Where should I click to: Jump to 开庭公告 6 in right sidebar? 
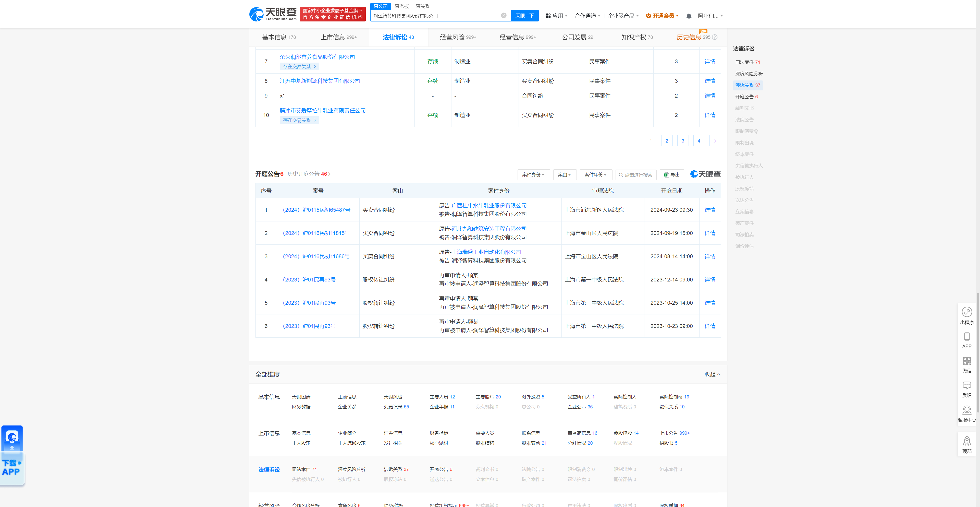(x=746, y=97)
